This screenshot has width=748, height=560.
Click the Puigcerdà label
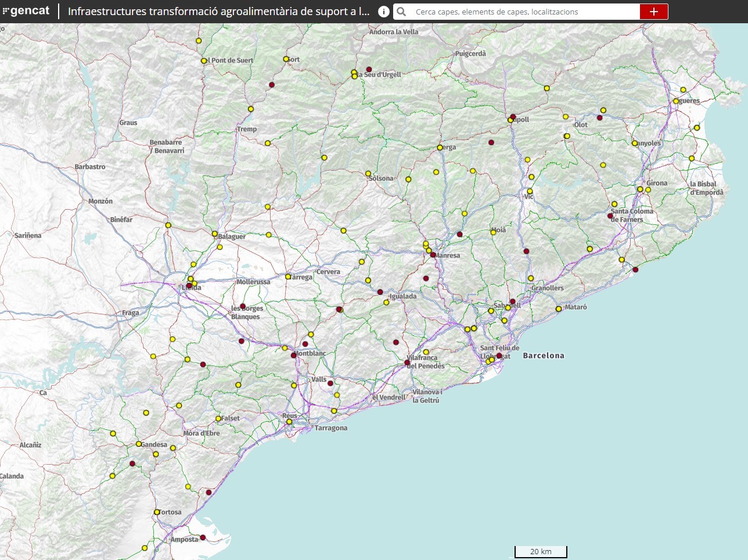(x=470, y=53)
